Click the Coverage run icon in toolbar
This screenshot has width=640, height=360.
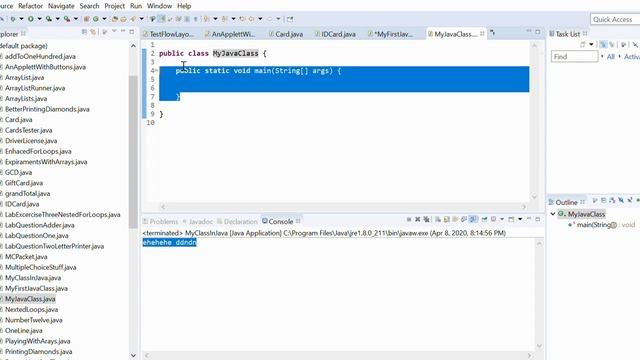49,19
